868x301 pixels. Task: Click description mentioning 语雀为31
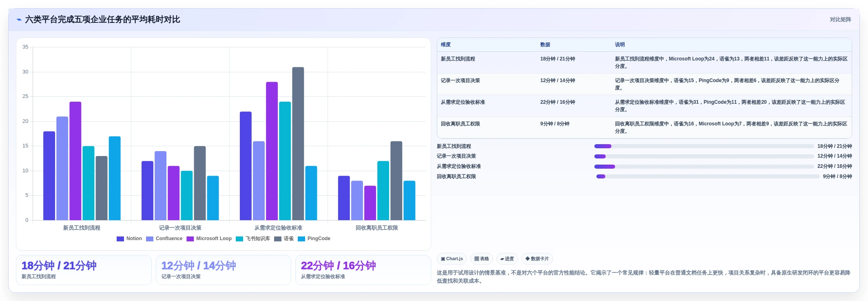[x=731, y=106]
